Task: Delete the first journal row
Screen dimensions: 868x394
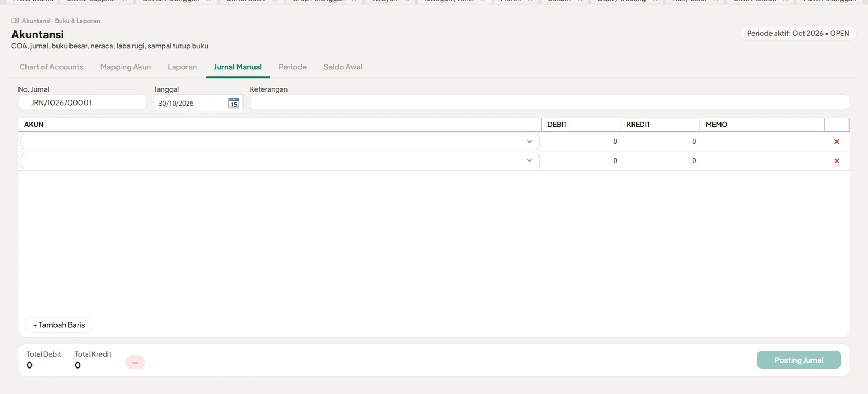Action: [x=837, y=141]
